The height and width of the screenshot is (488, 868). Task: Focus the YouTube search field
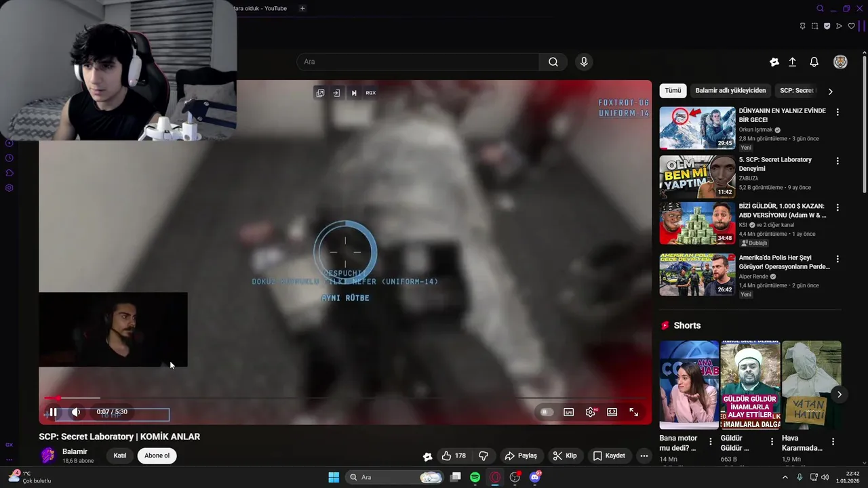pyautogui.click(x=418, y=62)
